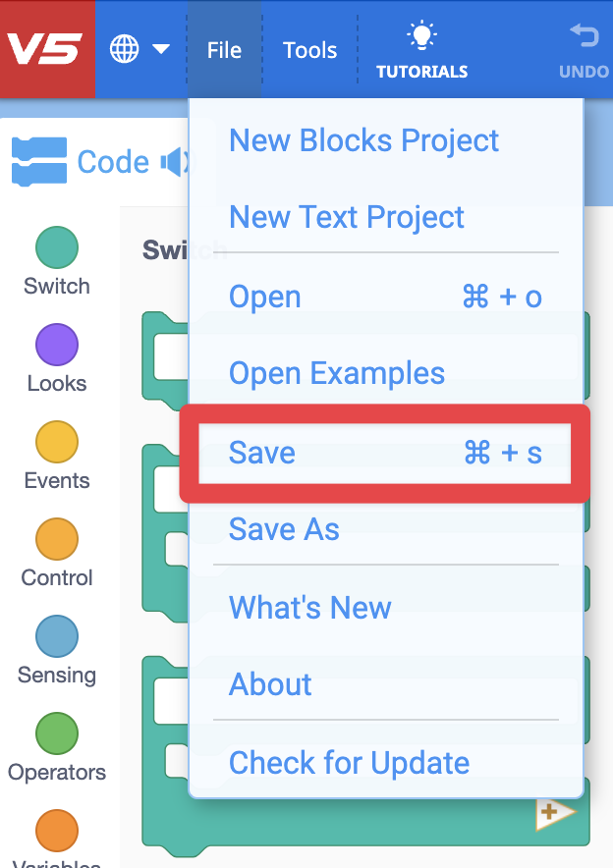Open the Tutorials lightbulb icon
Screen dimensions: 613x868
tap(421, 35)
